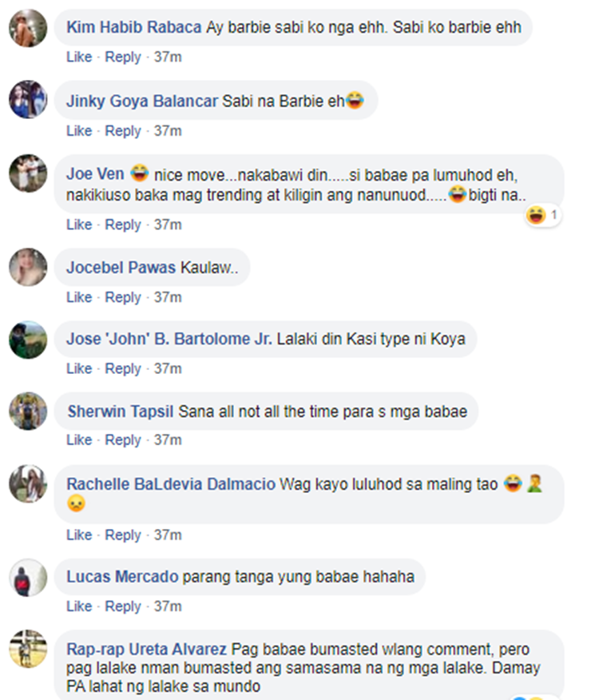Reply to Jinky Goya Balancar's comment
The width and height of the screenshot is (599, 700).
pos(123,131)
